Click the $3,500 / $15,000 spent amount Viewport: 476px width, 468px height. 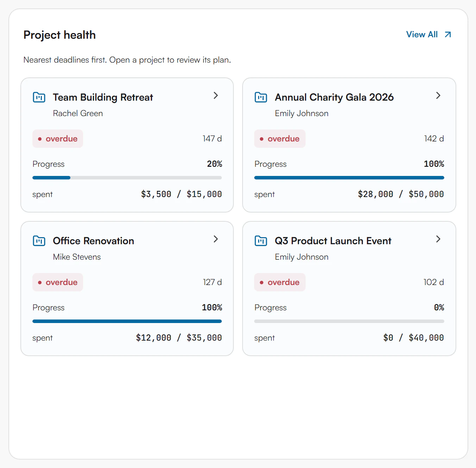pos(182,194)
